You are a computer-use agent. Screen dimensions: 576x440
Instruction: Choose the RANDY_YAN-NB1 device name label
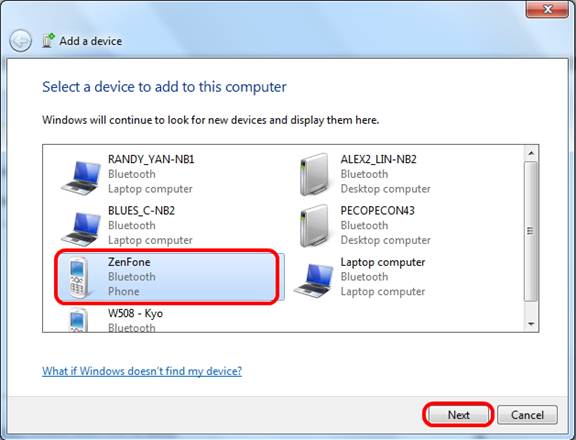151,159
